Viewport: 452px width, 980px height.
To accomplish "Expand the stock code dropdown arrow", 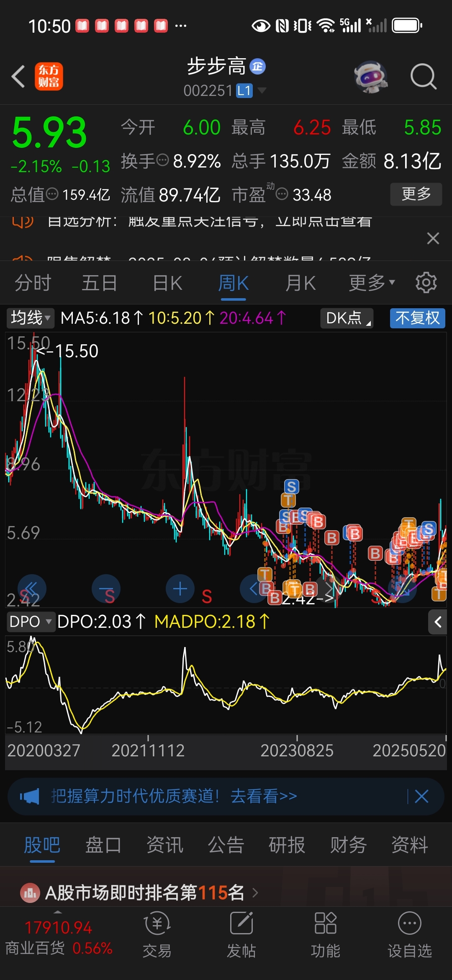I will click(262, 90).
